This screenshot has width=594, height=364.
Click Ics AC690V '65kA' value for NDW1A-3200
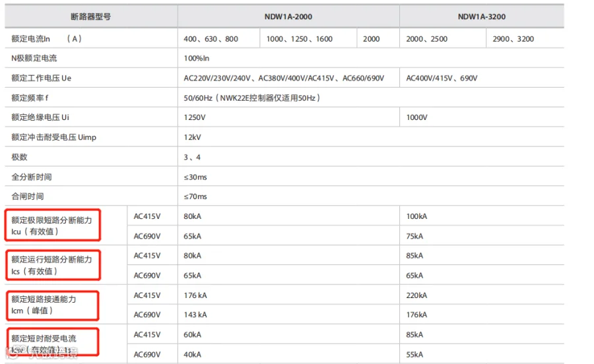tap(415, 276)
